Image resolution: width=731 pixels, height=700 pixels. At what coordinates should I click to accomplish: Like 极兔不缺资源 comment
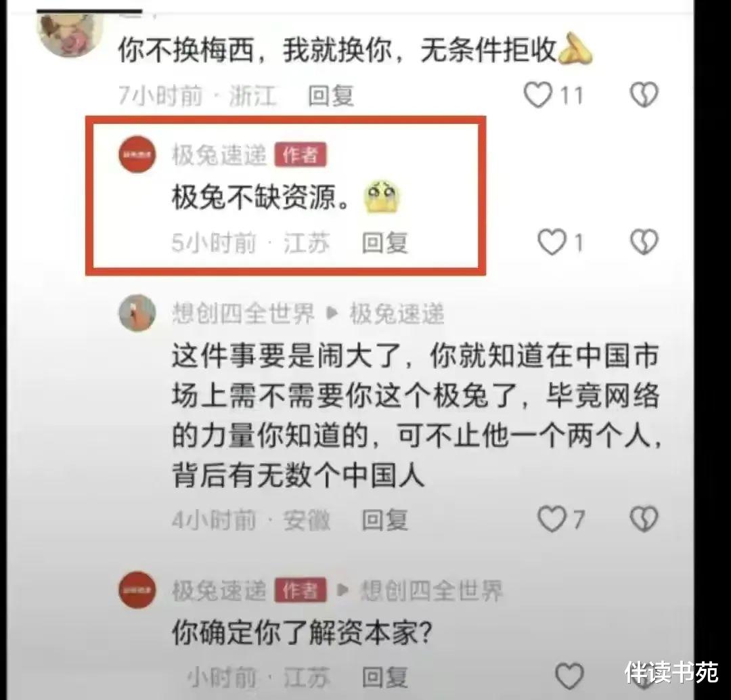(552, 242)
